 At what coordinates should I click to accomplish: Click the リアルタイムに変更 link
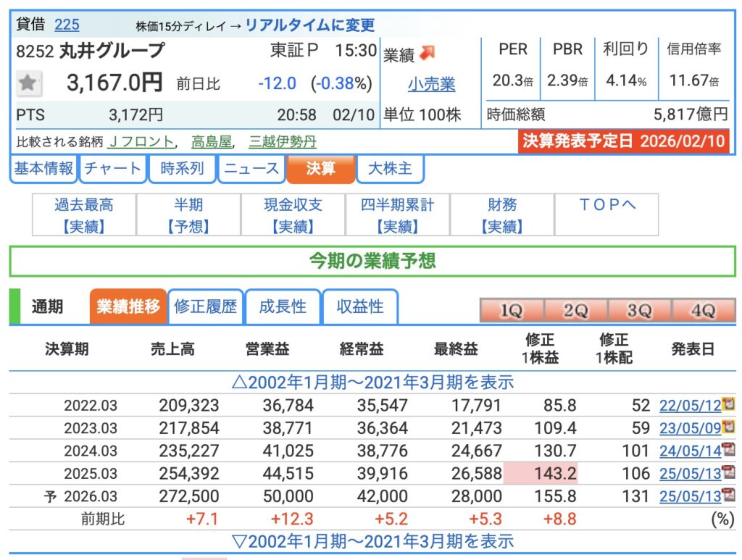point(310,25)
